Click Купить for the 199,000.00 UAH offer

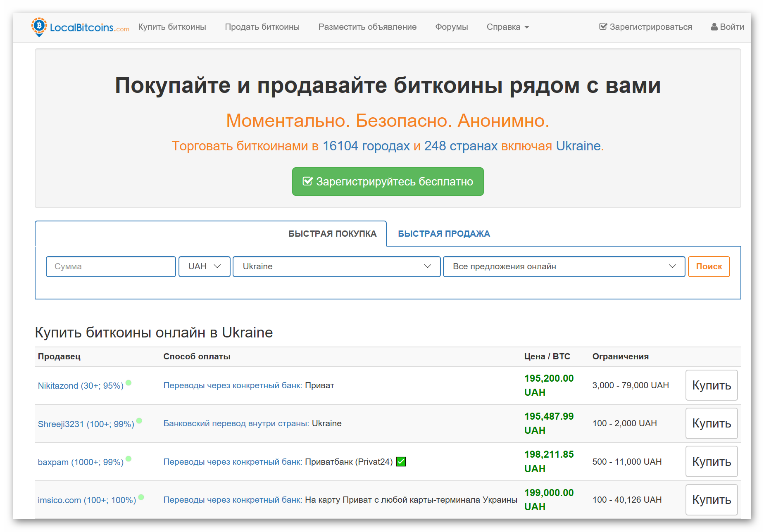point(712,500)
